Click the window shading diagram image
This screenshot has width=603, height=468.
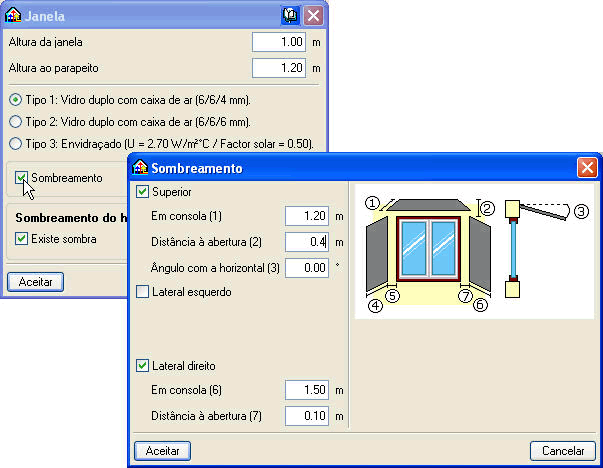point(474,251)
